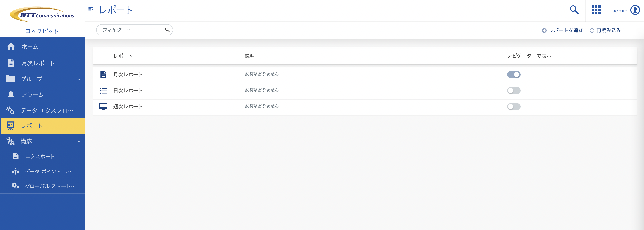This screenshot has height=230, width=644.
Task: Click 説明はありません in 日次レポート row
Action: (x=261, y=90)
